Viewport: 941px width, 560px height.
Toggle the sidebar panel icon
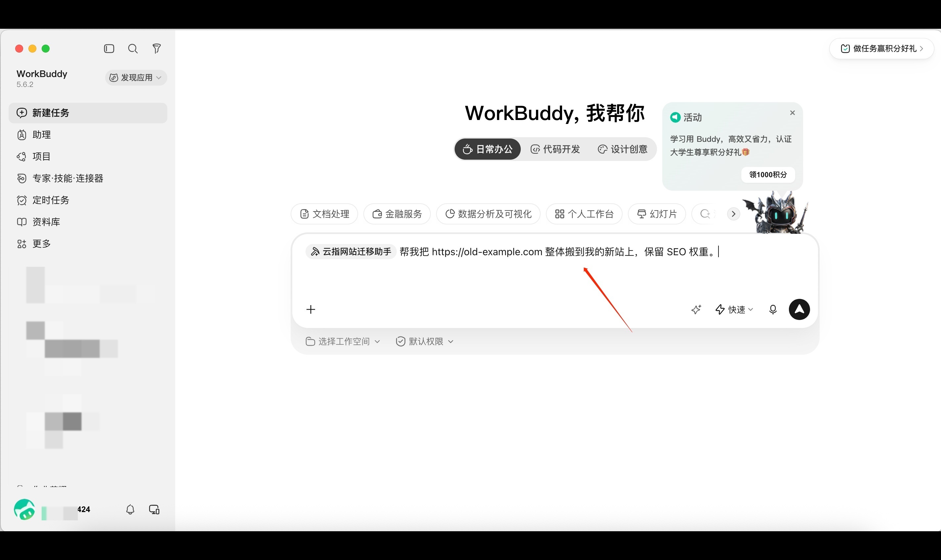click(x=109, y=49)
